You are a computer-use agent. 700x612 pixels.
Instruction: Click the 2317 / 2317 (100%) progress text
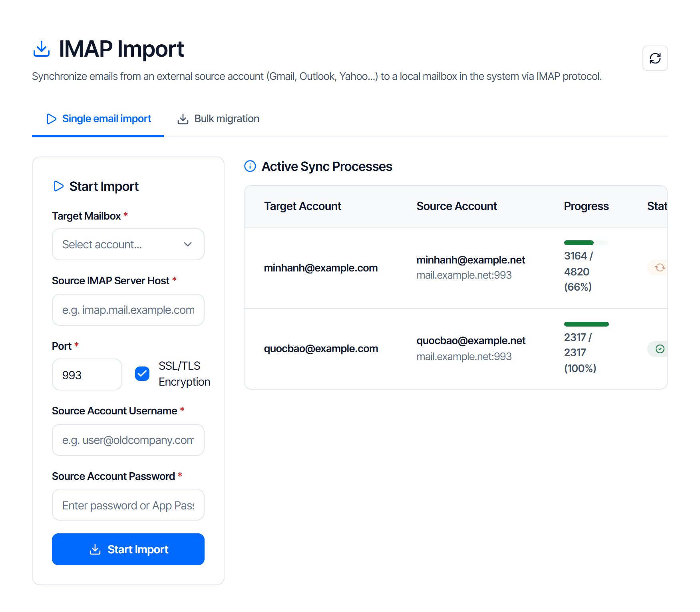tap(580, 353)
